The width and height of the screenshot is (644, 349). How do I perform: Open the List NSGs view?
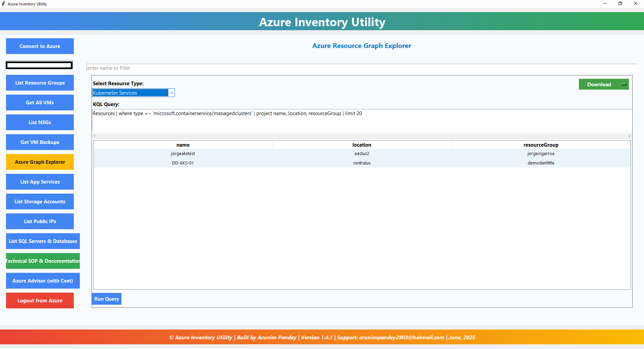click(40, 122)
